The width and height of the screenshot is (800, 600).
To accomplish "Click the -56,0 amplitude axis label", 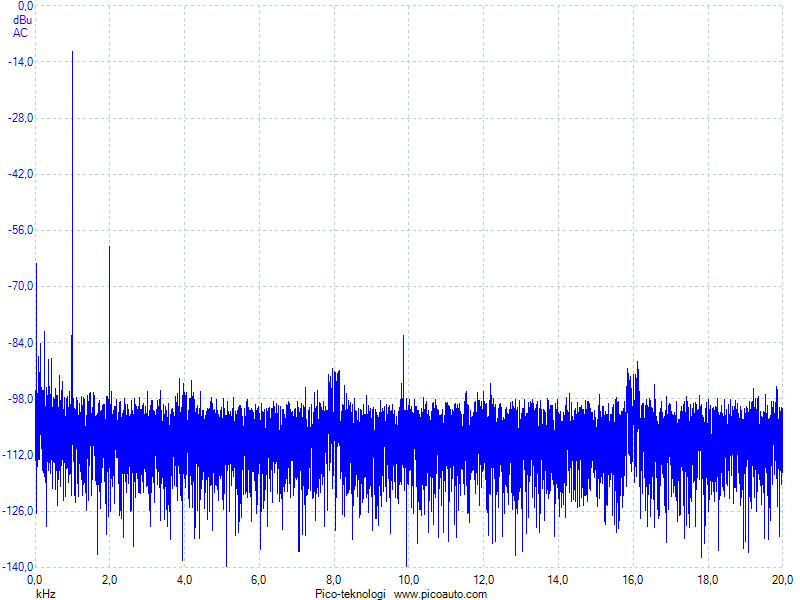I will (21, 230).
